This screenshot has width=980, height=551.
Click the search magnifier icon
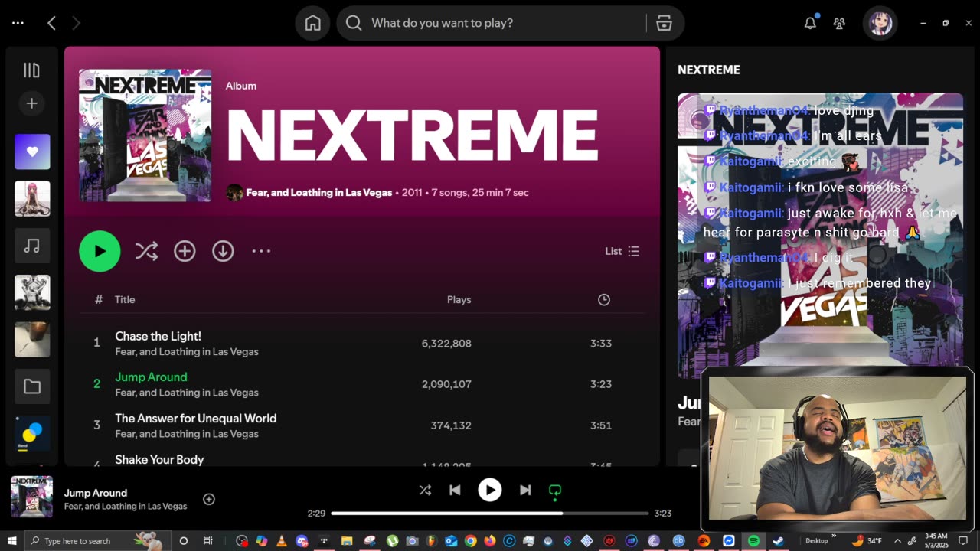pyautogui.click(x=354, y=23)
